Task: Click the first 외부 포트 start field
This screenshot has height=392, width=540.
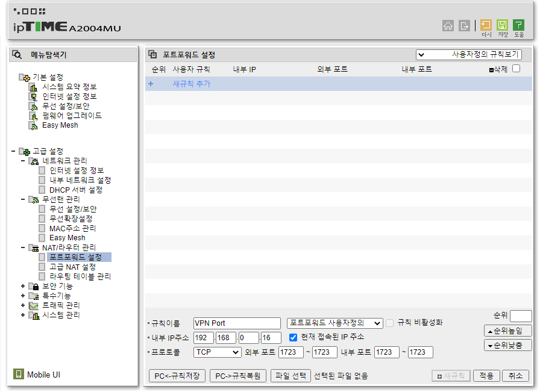Action: click(291, 352)
